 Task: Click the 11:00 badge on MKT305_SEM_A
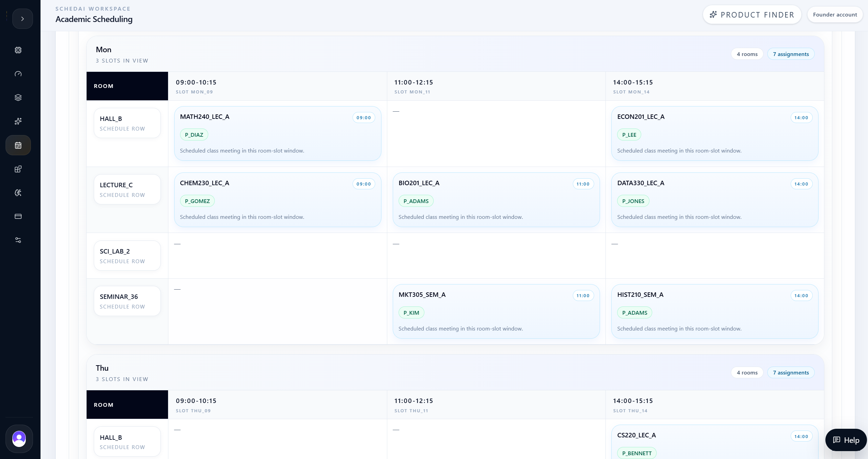(583, 295)
